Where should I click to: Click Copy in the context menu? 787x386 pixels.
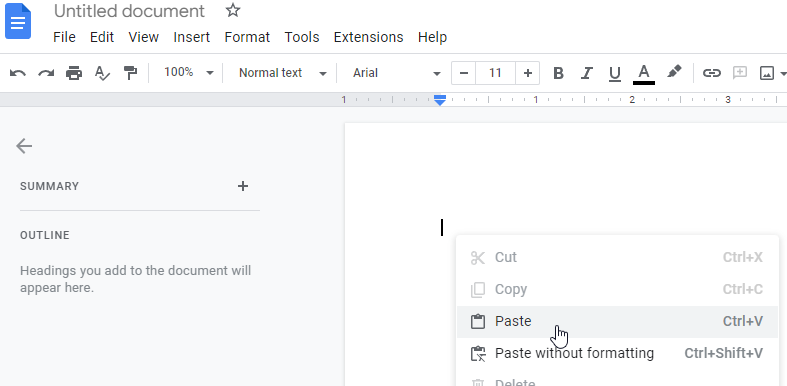(x=617, y=290)
